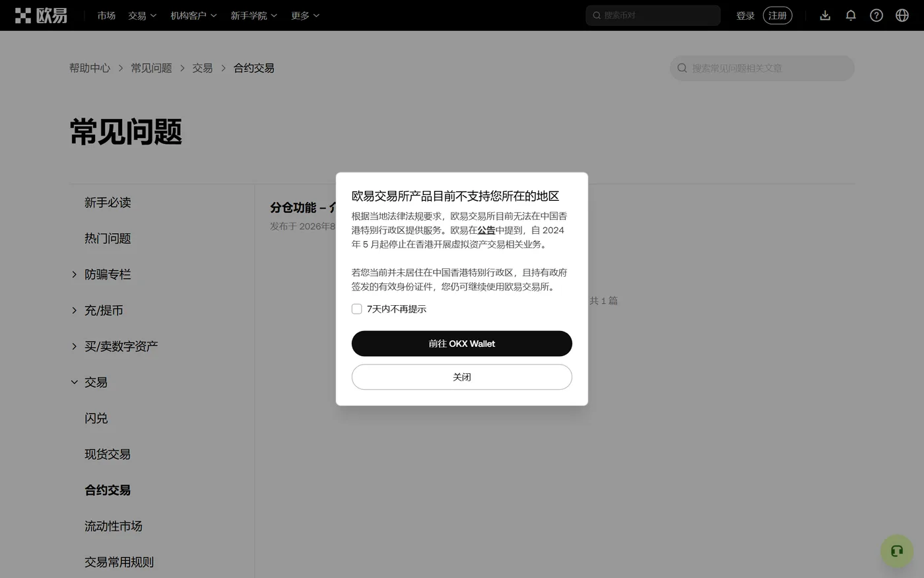Viewport: 924px width, 578px height.
Task: Open the notifications bell icon
Action: pos(851,15)
